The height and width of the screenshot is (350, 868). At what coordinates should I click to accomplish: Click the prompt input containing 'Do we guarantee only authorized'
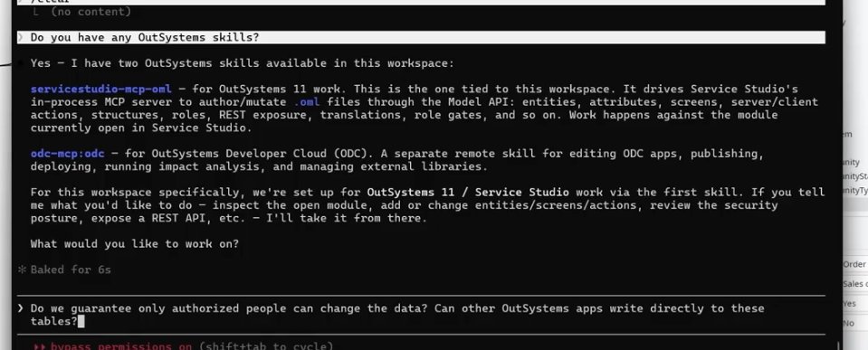421,315
